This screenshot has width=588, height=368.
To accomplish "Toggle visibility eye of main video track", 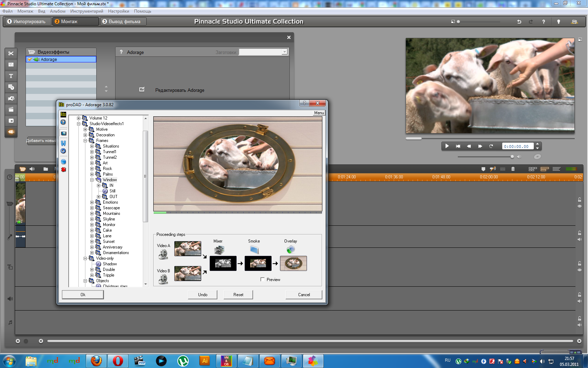I will click(580, 206).
